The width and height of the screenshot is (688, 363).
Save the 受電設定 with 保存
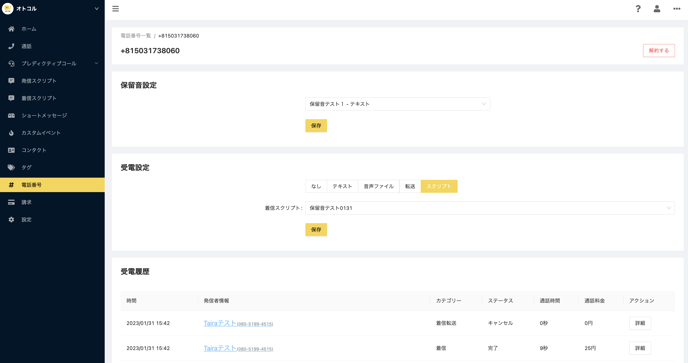316,230
